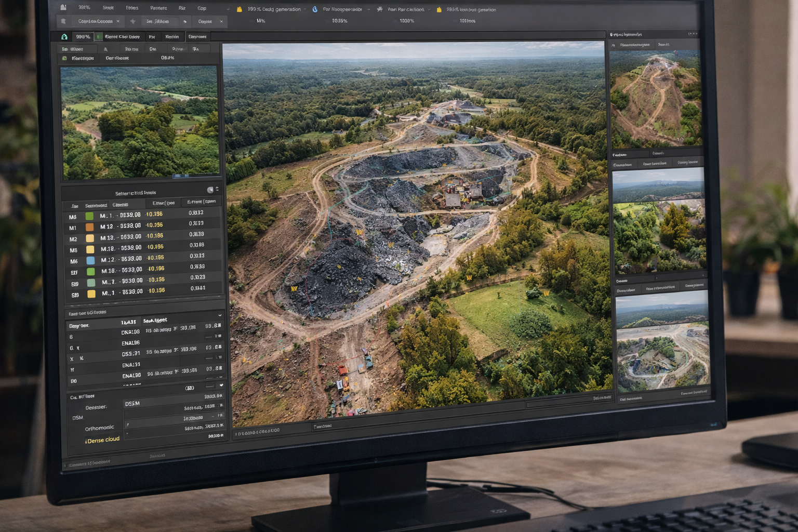The width and height of the screenshot is (798, 532).
Task: Click the plus icon between the document tabs
Action: pyautogui.click(x=133, y=21)
